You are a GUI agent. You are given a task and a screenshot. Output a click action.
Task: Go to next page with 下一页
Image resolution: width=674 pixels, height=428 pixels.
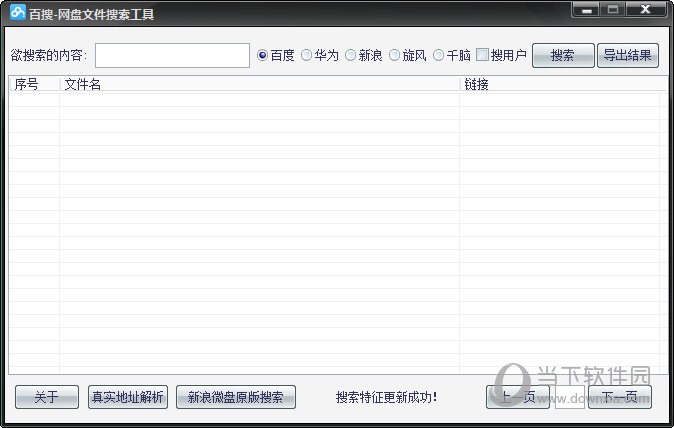[x=619, y=397]
